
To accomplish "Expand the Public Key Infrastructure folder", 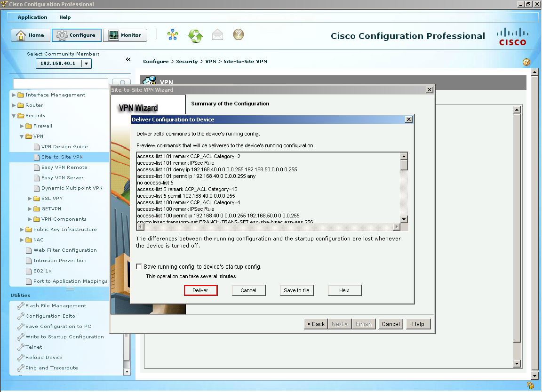I will [22, 230].
